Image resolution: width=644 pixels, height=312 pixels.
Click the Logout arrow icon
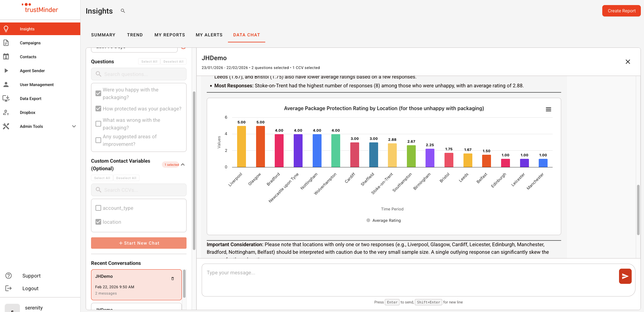click(x=9, y=288)
